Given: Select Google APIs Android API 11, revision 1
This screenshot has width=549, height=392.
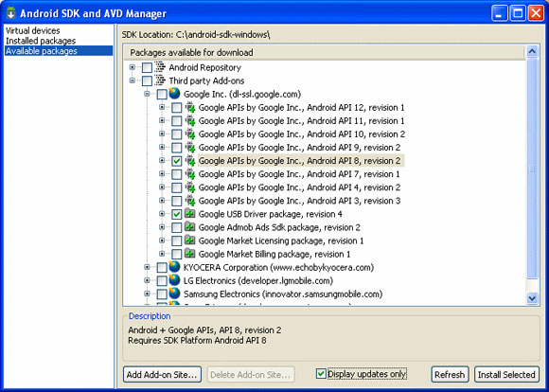Looking at the screenshot, I should 301,121.
